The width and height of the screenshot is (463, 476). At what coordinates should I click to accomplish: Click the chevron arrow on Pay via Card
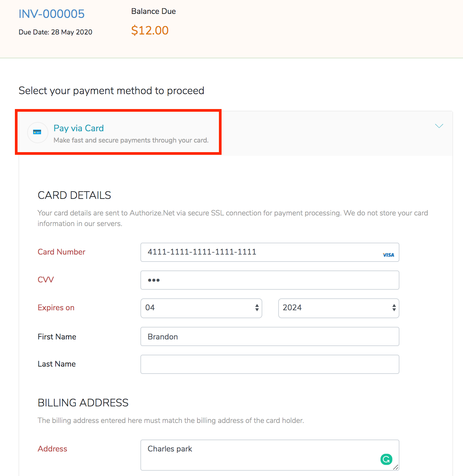coord(439,126)
